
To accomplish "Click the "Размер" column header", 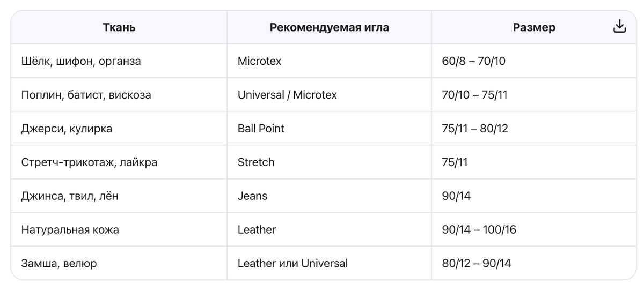I will [533, 27].
